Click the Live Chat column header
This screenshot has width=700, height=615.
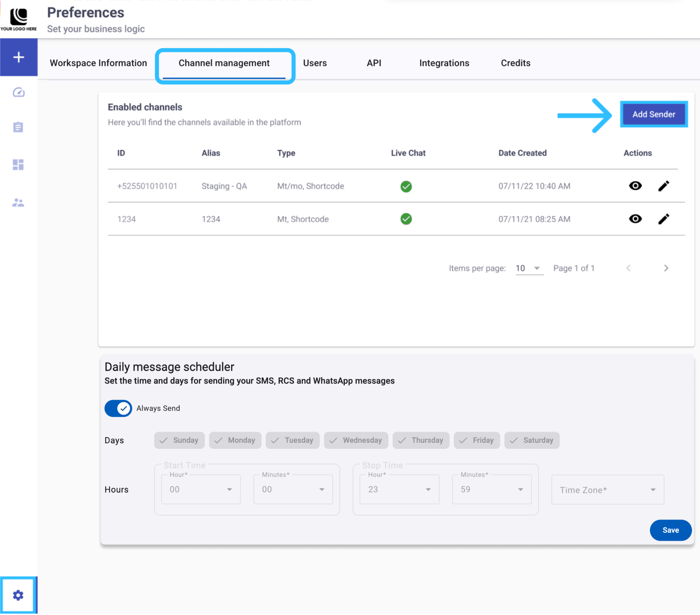point(408,153)
